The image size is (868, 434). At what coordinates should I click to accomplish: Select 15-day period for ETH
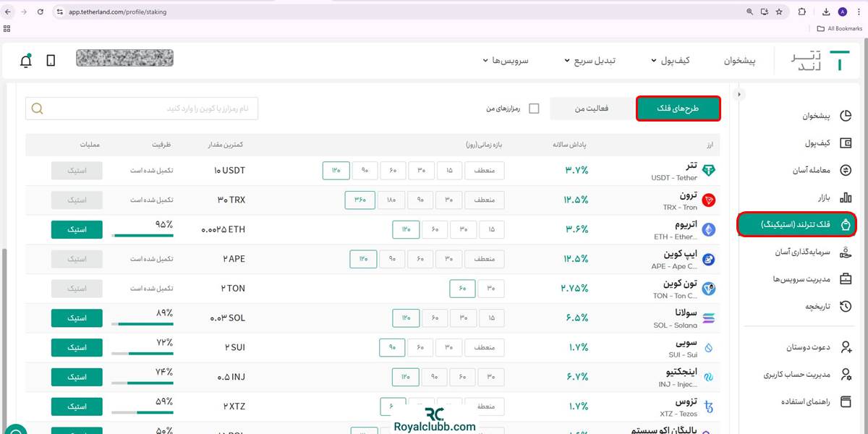[491, 230]
